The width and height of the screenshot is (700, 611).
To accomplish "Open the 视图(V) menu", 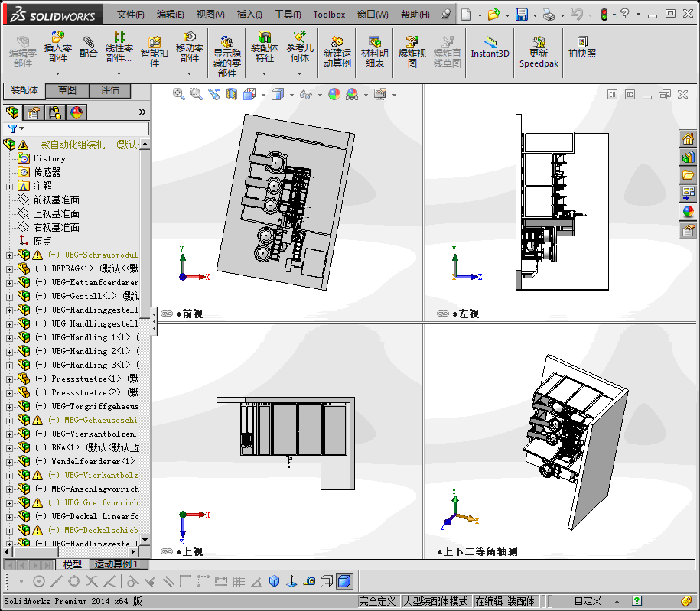I will tap(210, 15).
